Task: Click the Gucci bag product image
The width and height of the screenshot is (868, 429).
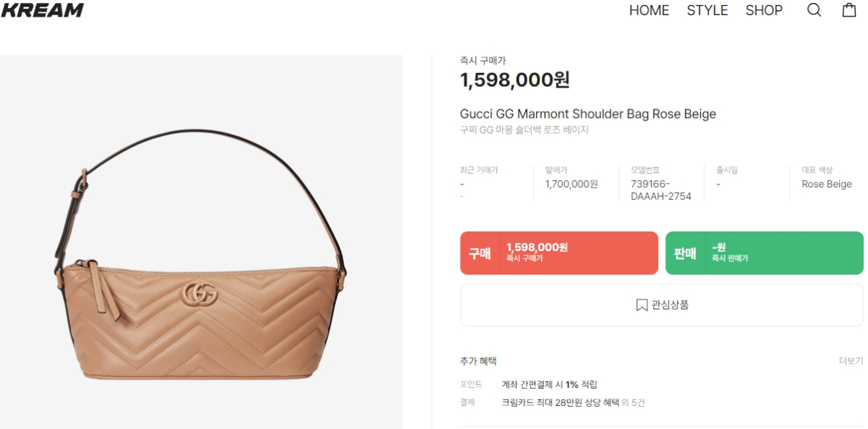Action: (x=201, y=242)
